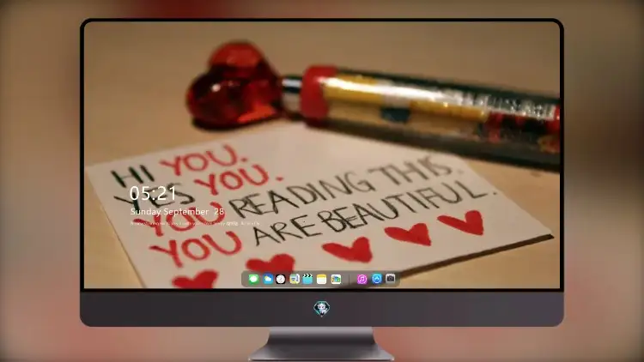The image size is (644, 362).
Task: Open the clapperboard video app in the dock
Action: coord(307,279)
